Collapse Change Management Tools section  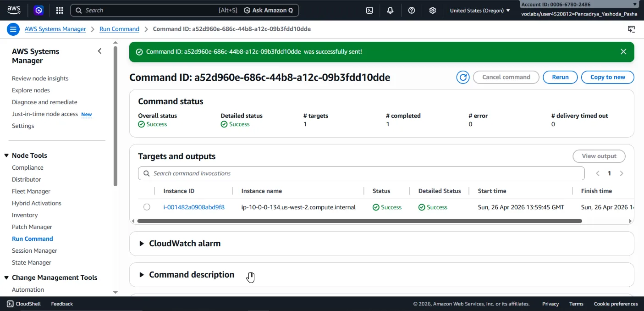point(6,278)
